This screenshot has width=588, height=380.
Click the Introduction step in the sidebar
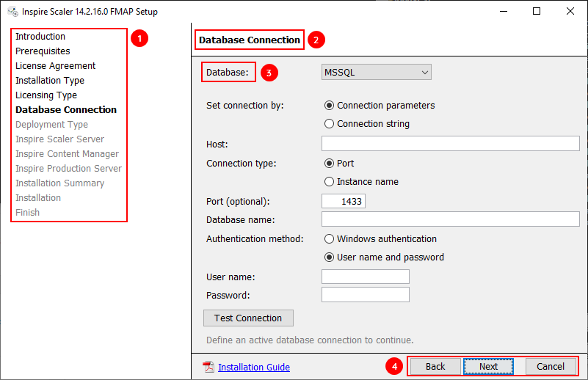point(40,37)
